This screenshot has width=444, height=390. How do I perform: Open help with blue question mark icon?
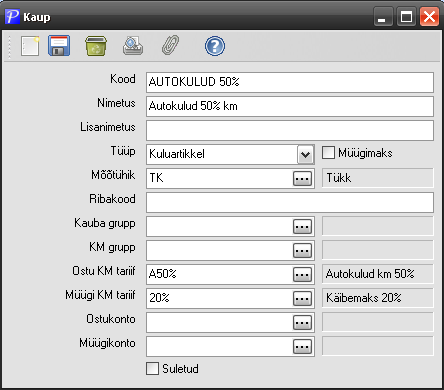[x=215, y=46]
